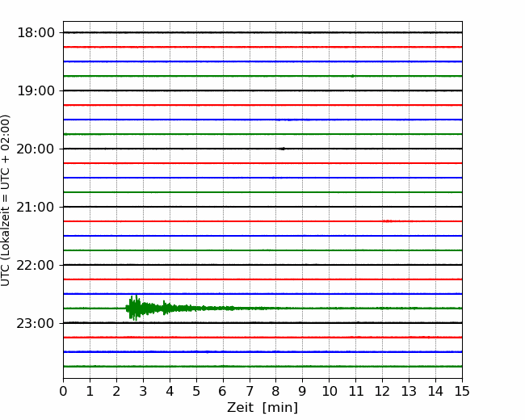
Task: Click the 20:00 time label
Action: 36,149
